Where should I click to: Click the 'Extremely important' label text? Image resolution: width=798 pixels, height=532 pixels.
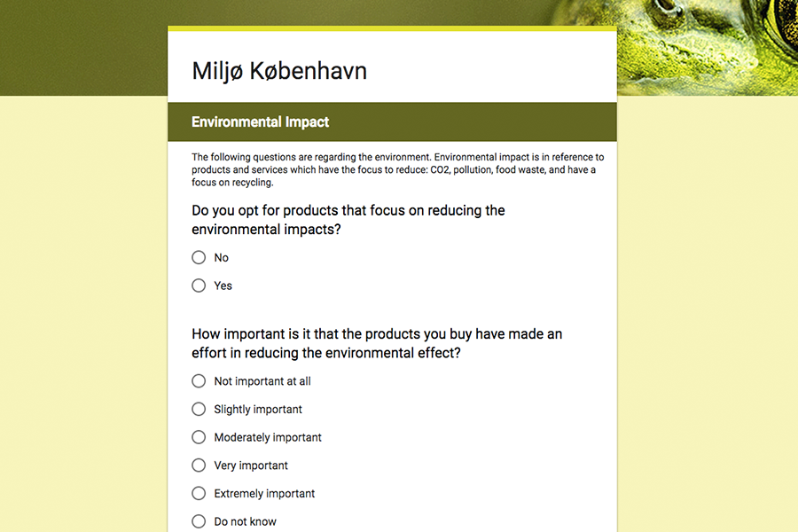pos(264,494)
